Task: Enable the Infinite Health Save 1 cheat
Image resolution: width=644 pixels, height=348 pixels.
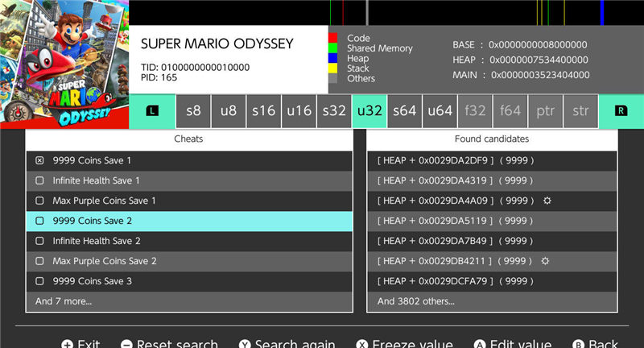Action: [39, 180]
